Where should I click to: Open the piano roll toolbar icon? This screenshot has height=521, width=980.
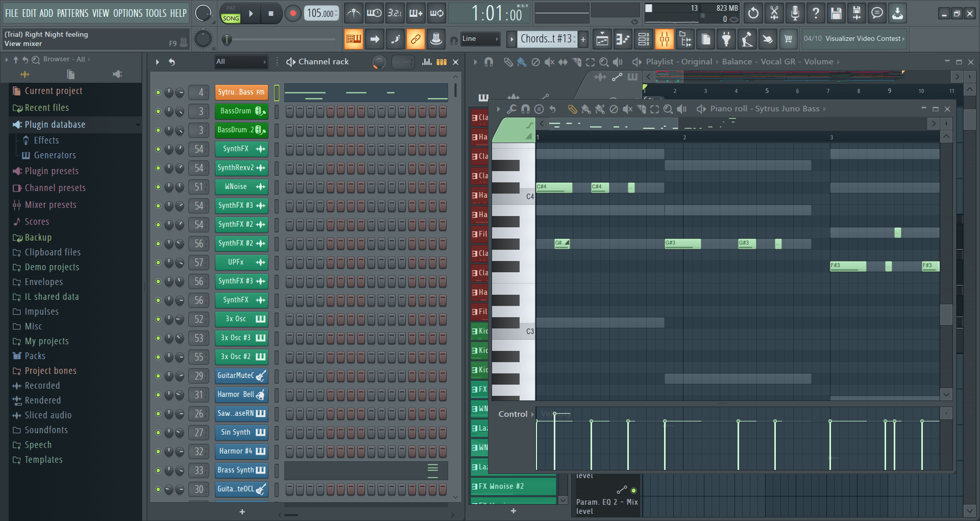622,39
